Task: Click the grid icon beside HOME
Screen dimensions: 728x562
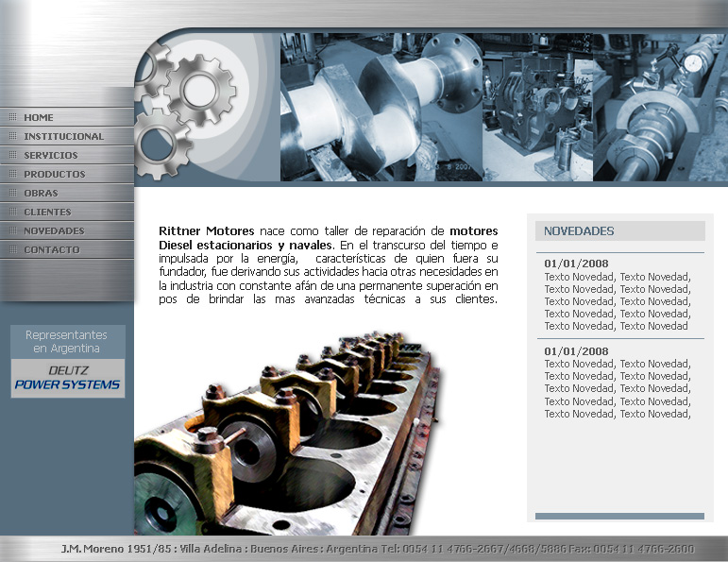Action: (13, 117)
